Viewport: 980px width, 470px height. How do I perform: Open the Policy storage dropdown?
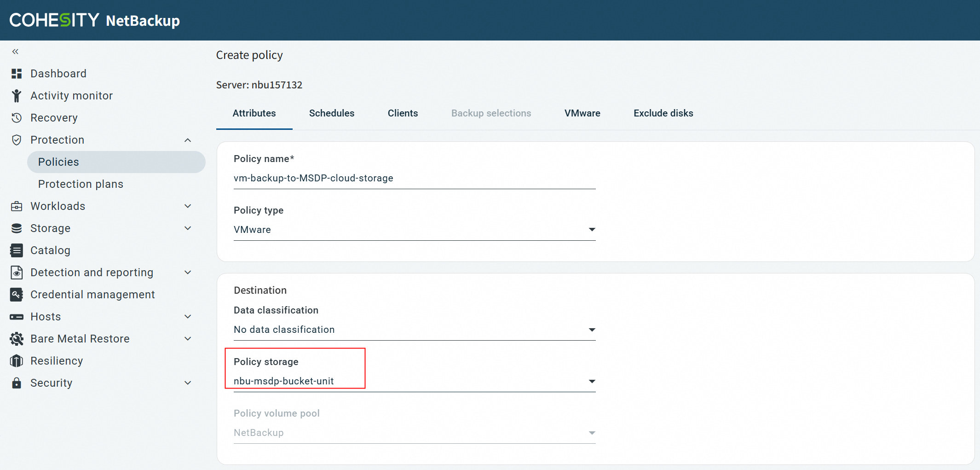[415, 381]
